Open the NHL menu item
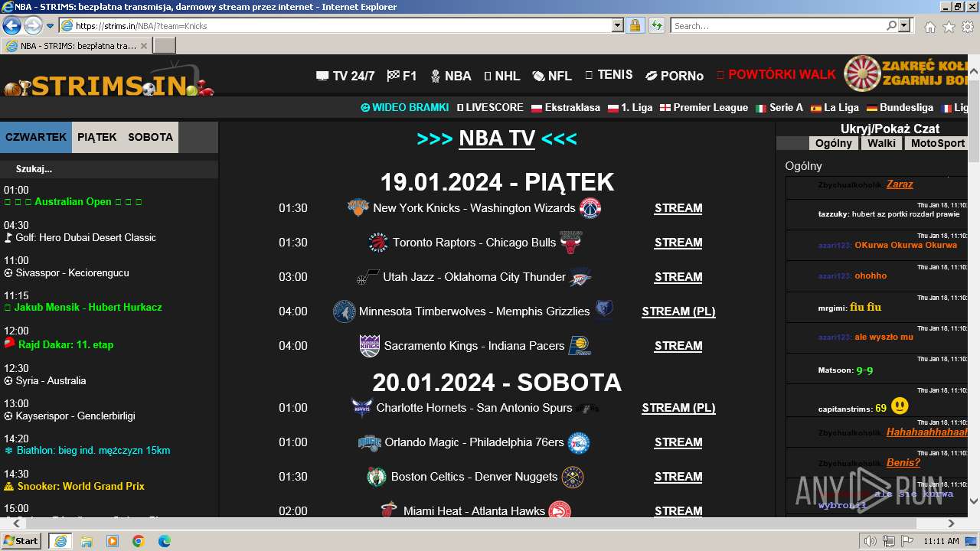The width and height of the screenshot is (980, 551). (502, 76)
